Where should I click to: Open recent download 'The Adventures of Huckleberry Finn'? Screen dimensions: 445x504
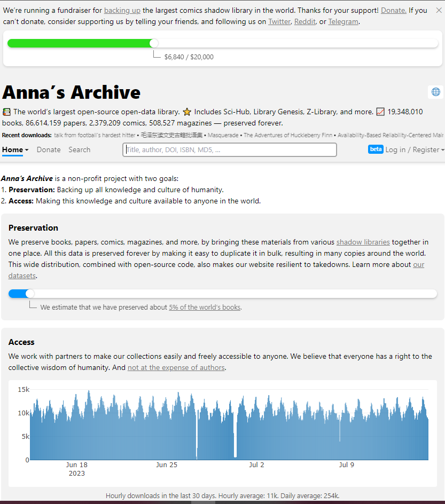[x=288, y=136]
